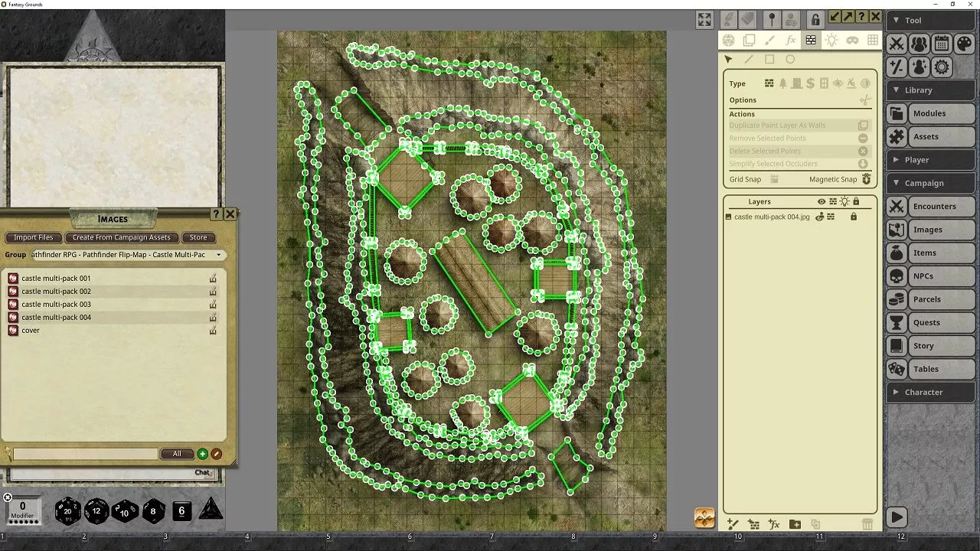Click the orange unlock/move mode button
The image size is (980, 551).
tap(704, 518)
